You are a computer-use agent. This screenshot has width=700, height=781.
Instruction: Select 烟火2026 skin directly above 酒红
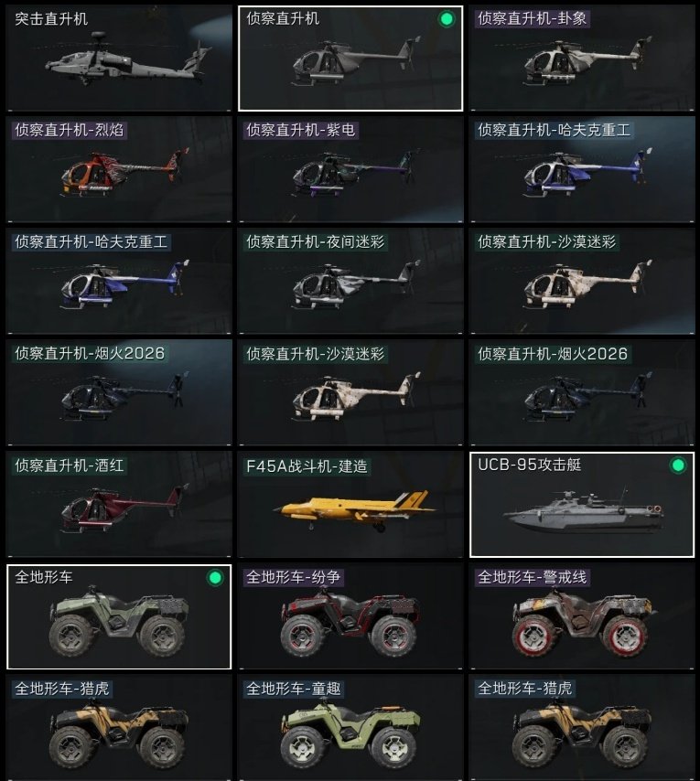click(119, 393)
